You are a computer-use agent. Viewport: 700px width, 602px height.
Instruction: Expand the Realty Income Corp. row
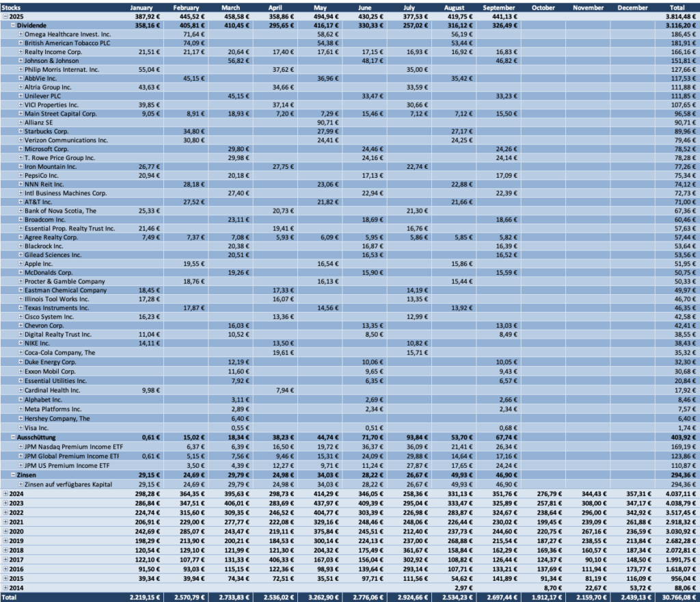tap(20, 52)
